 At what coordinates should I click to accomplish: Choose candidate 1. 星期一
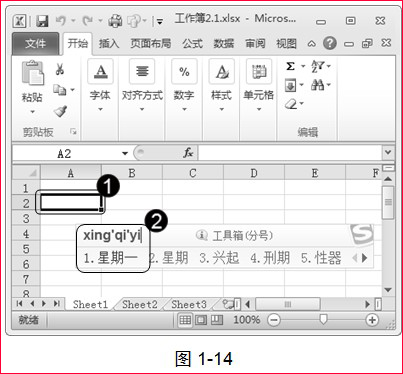coord(110,258)
